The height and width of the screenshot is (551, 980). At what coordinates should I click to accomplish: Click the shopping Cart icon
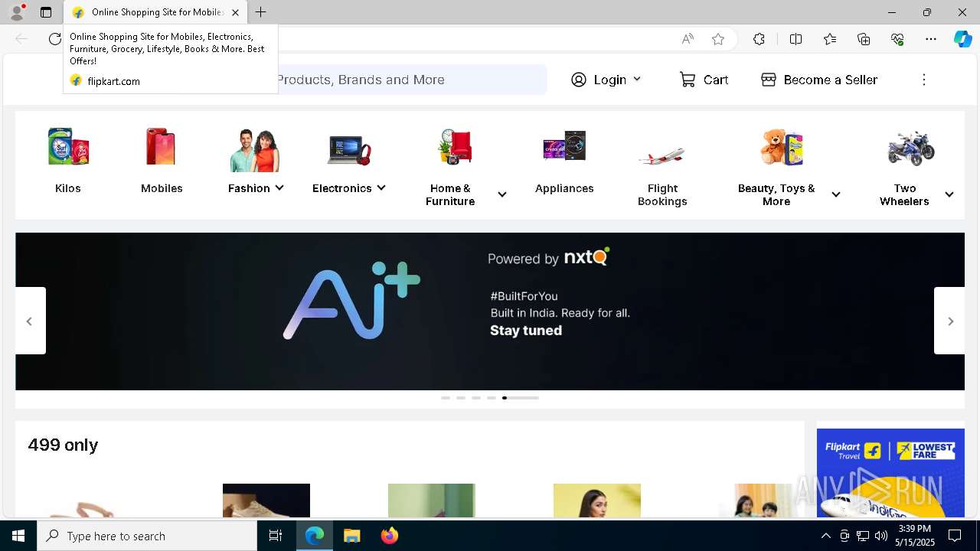[688, 80]
